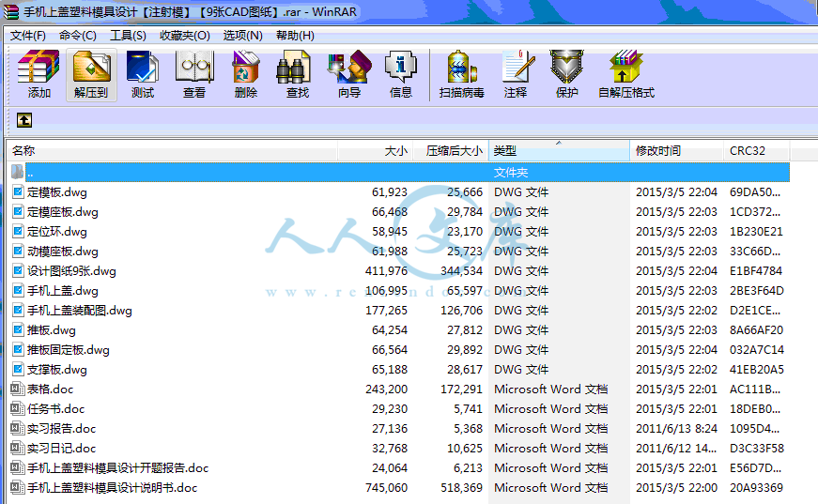Viewport: 818px width, 504px height.
Task: Select the file icon of 定模板.dwg
Action: click(x=18, y=191)
